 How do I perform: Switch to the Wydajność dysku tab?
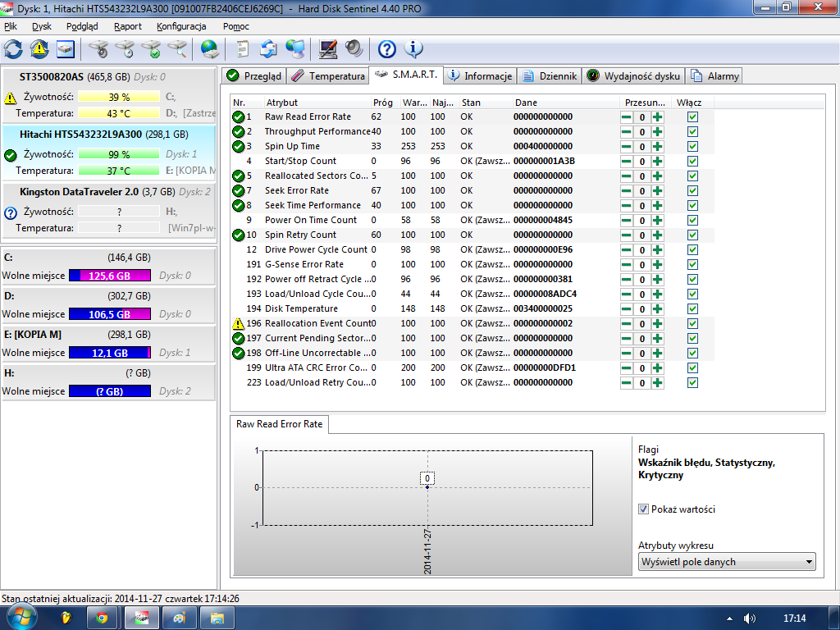pos(634,76)
